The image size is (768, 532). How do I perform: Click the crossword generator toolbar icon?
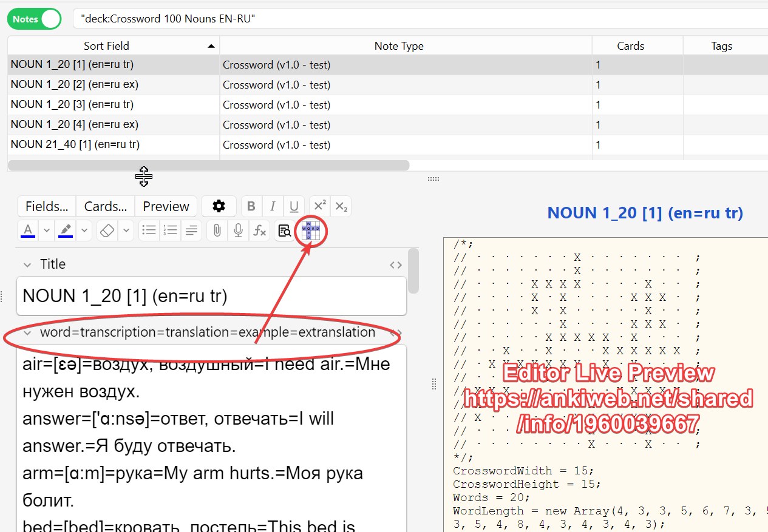coord(311,231)
